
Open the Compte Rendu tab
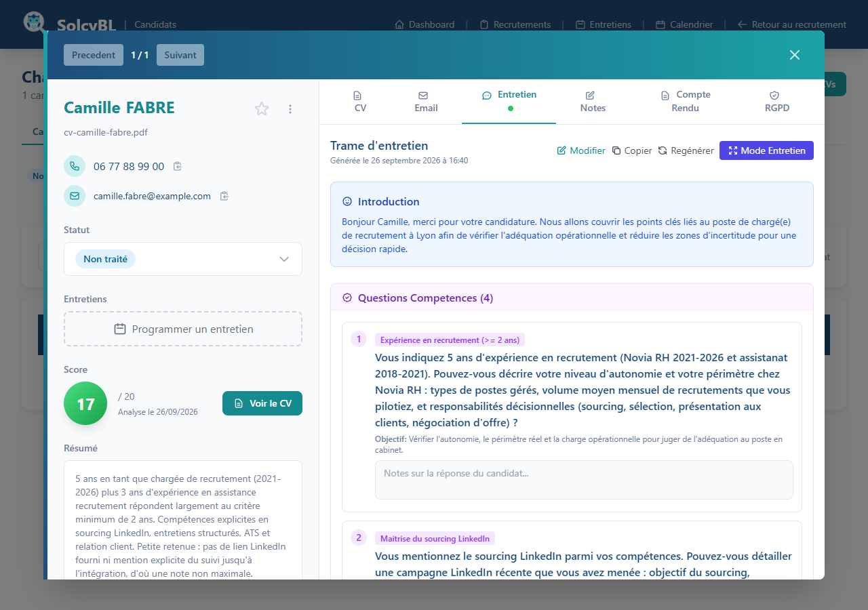pos(686,102)
